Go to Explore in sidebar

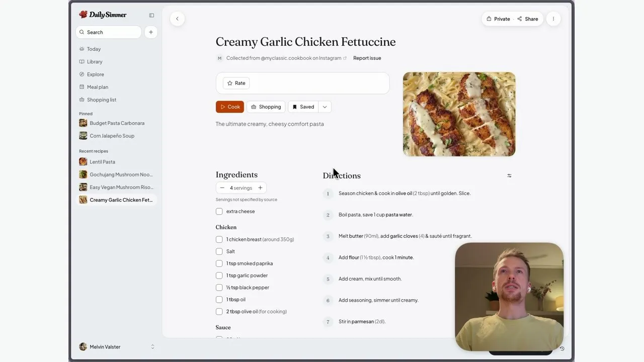pos(96,74)
